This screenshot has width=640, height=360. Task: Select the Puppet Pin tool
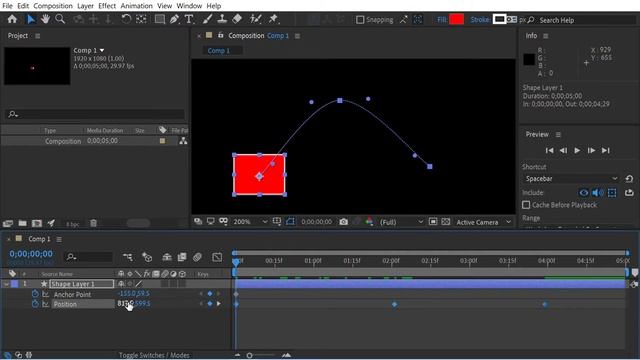click(273, 19)
